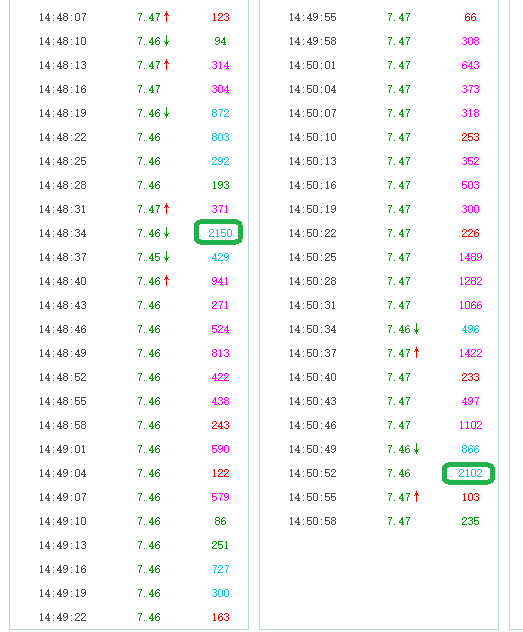
Task: Click volume 235 in the 14:50:58 row
Action: pos(470,521)
